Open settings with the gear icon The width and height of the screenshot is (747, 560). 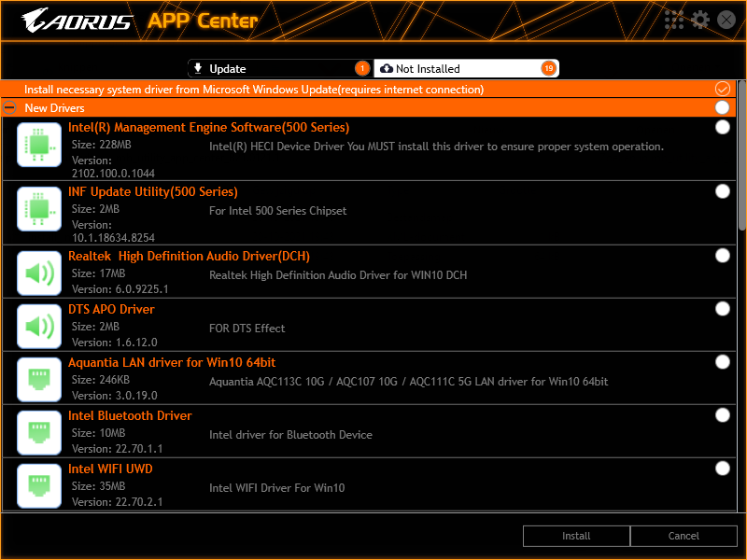[x=699, y=20]
